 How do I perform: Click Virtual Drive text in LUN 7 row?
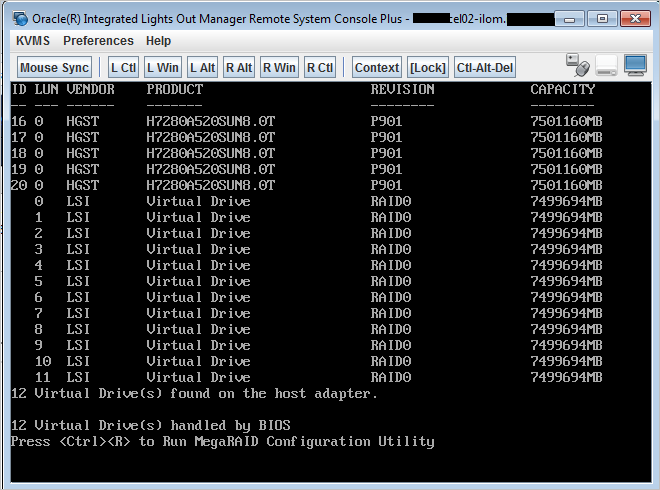[198, 313]
